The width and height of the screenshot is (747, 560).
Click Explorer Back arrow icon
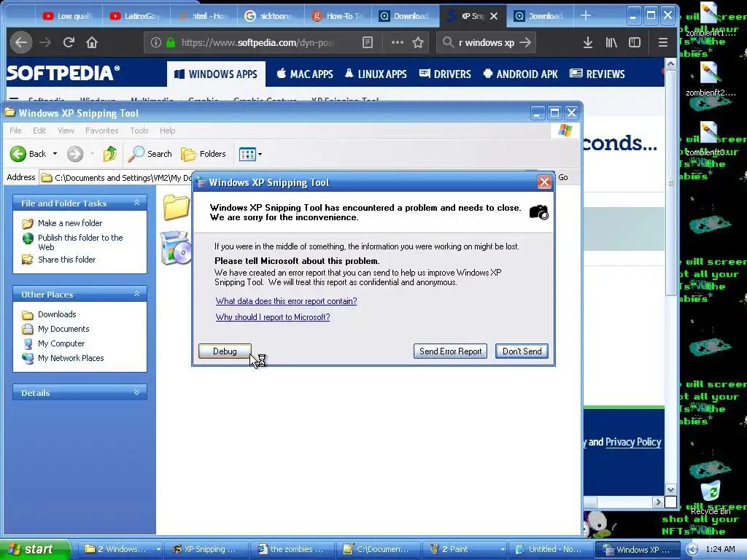(18, 154)
